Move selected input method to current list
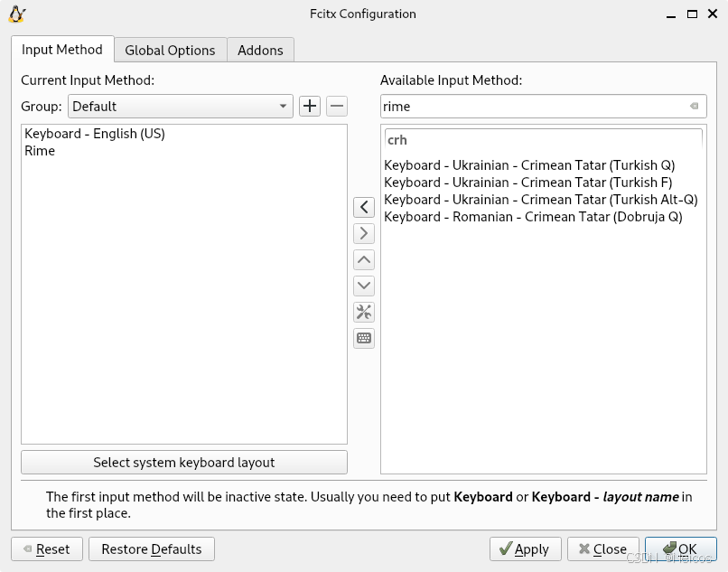 tap(363, 207)
